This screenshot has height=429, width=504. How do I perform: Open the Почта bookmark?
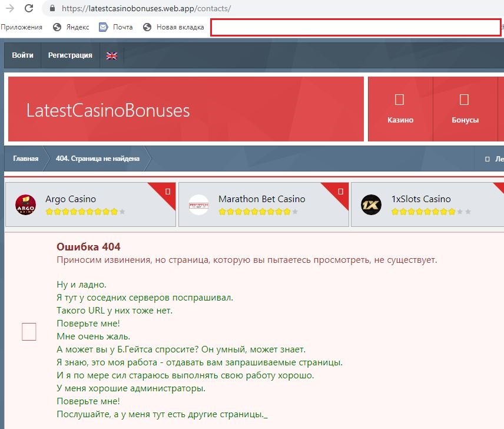click(116, 27)
